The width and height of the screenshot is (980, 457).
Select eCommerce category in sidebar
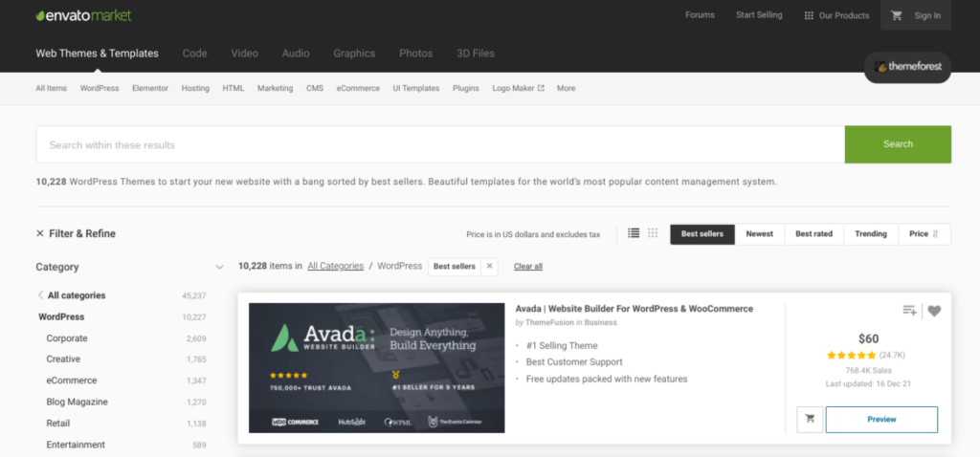click(71, 381)
